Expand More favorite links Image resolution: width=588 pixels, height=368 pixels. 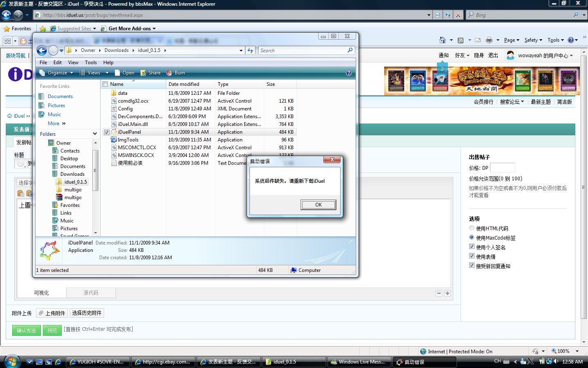[x=56, y=123]
